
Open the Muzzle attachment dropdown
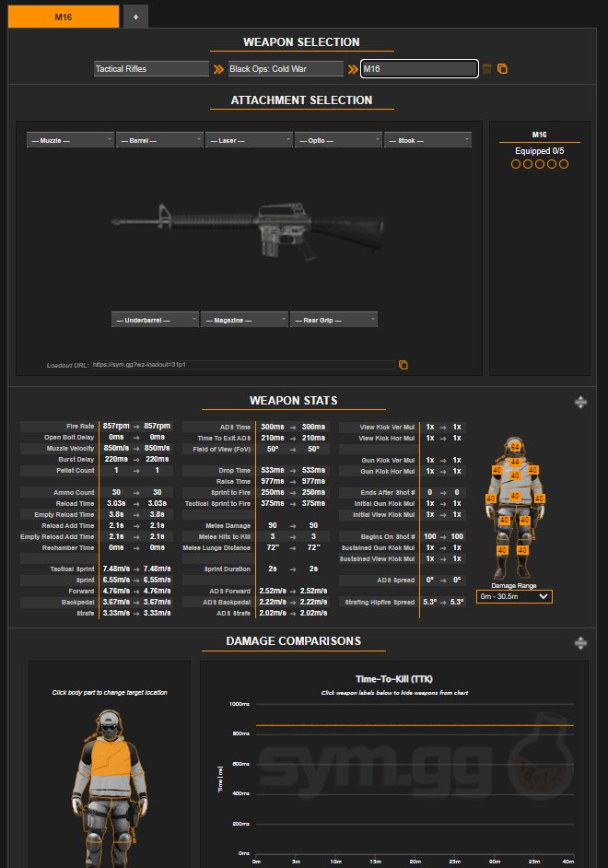tap(70, 140)
